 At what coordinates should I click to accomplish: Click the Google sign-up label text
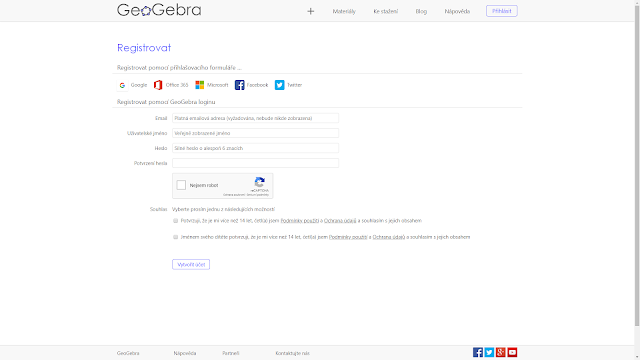(139, 85)
